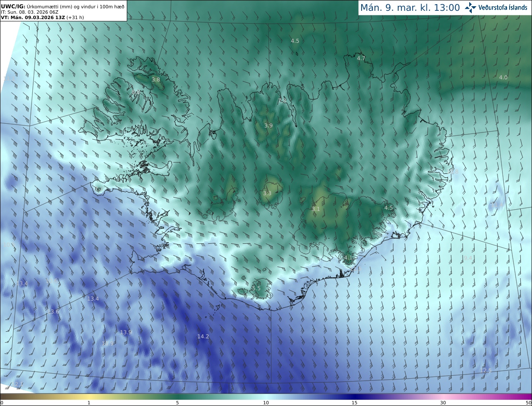Click the colorbar tick label 15
The image size is (532, 406).
pyautogui.click(x=355, y=403)
